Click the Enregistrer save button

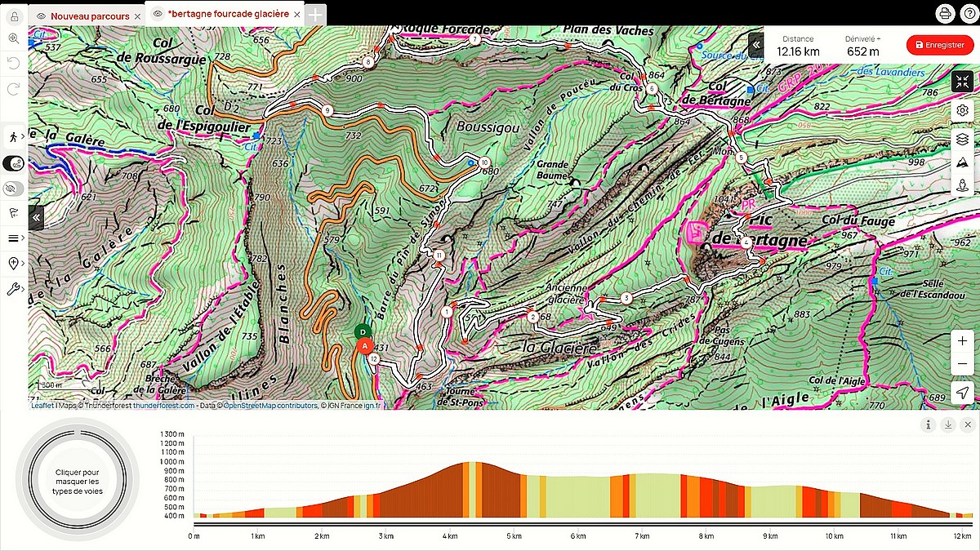tap(940, 45)
